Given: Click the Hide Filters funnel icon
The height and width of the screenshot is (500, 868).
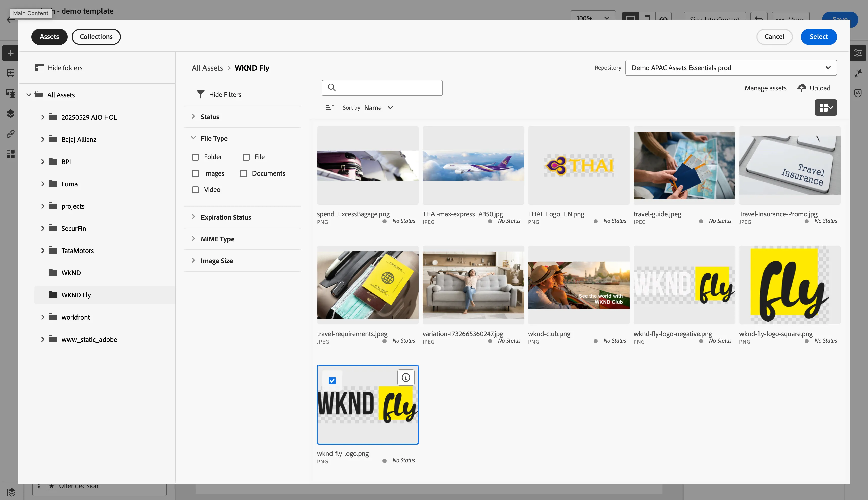Looking at the screenshot, I should click(x=200, y=94).
